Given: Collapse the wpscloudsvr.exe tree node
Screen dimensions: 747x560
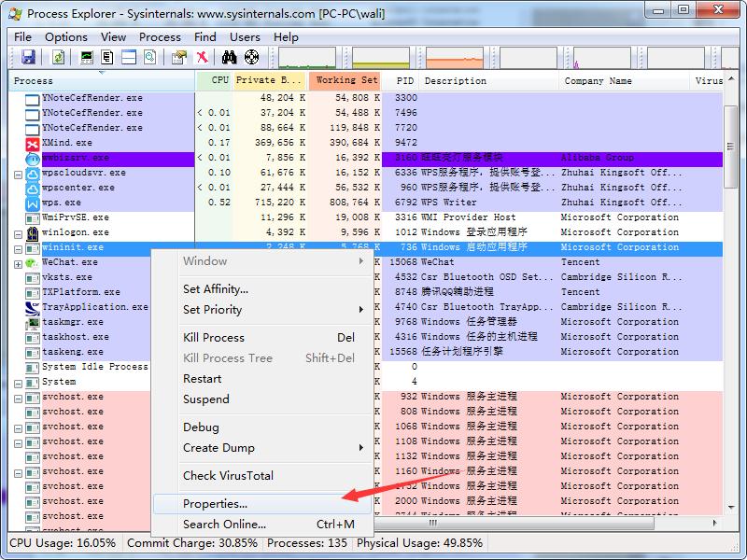Looking at the screenshot, I should pyautogui.click(x=18, y=175).
